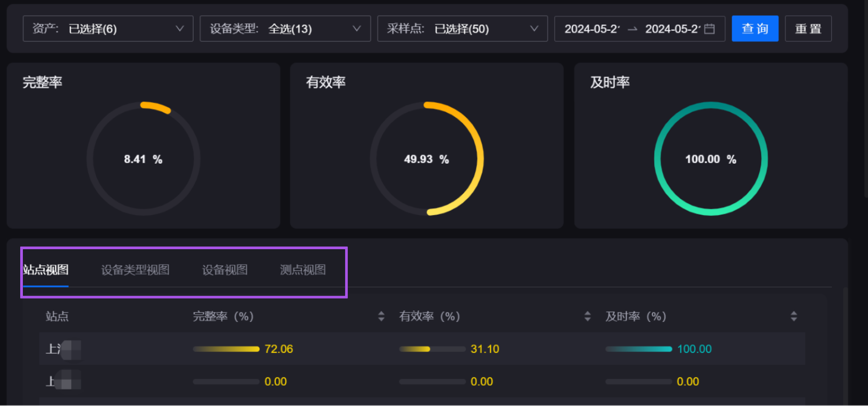The width and height of the screenshot is (868, 407).
Task: Open the 设备视图 tab
Action: (224, 270)
